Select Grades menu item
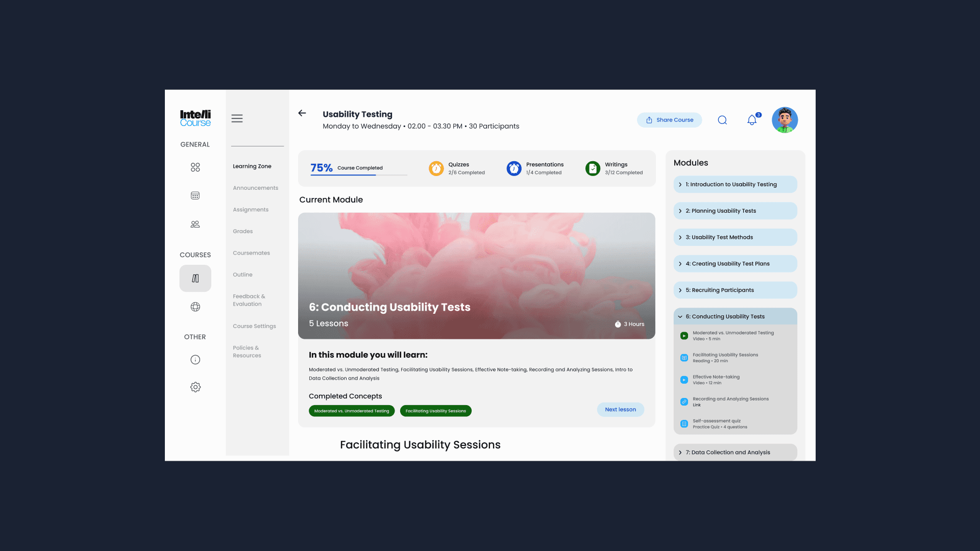Viewport: 980px width, 551px height. pos(242,232)
